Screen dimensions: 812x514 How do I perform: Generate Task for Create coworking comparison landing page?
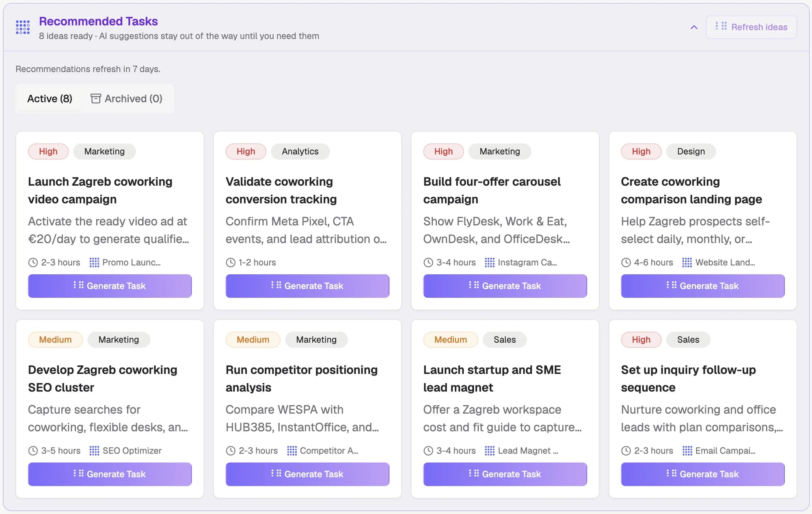[703, 286]
